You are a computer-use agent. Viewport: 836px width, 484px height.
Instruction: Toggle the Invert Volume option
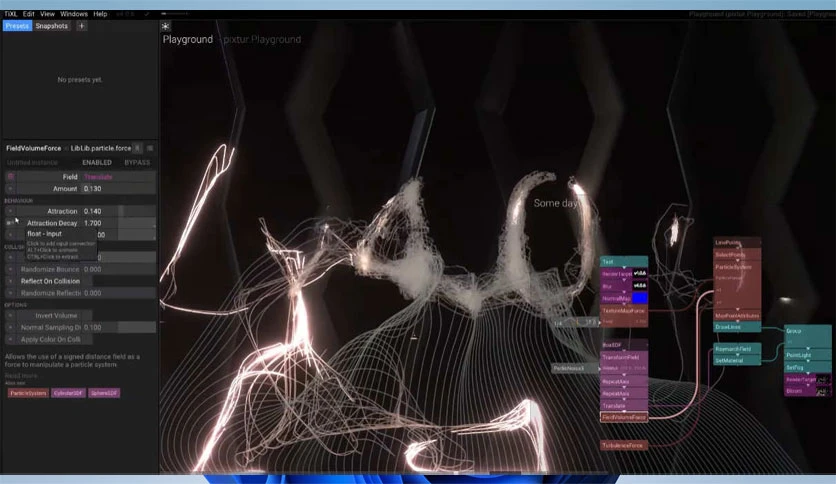coord(55,316)
